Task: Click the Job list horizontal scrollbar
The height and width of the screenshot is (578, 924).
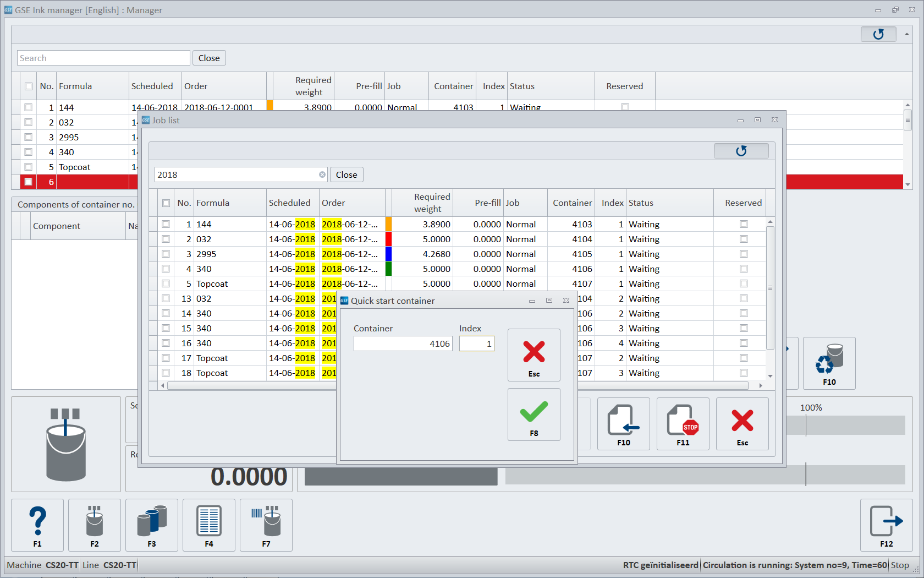Action: [x=458, y=385]
